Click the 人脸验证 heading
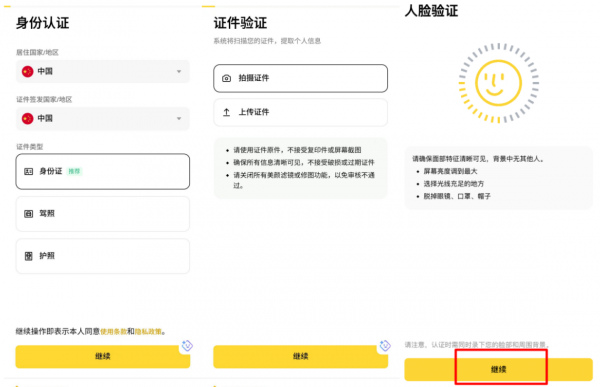The width and height of the screenshot is (600, 387). click(x=431, y=10)
